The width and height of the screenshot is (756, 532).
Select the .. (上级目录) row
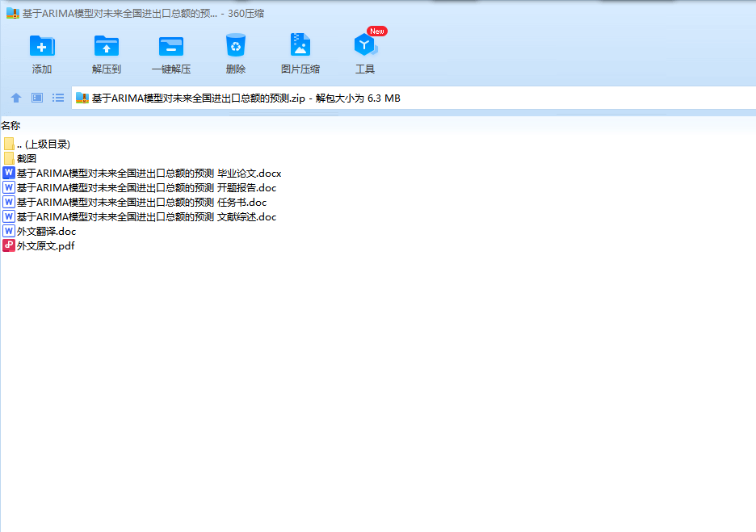(x=44, y=144)
